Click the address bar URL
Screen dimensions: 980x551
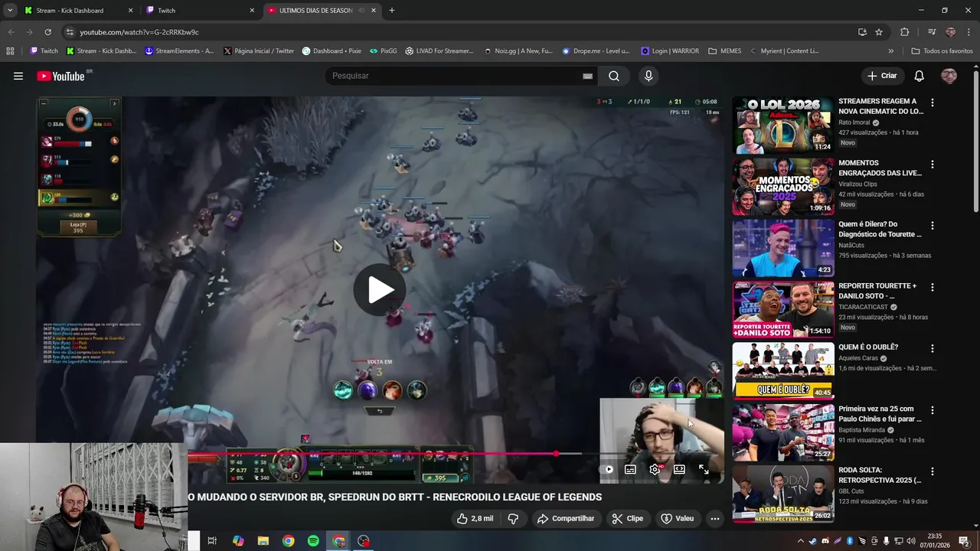(x=139, y=32)
